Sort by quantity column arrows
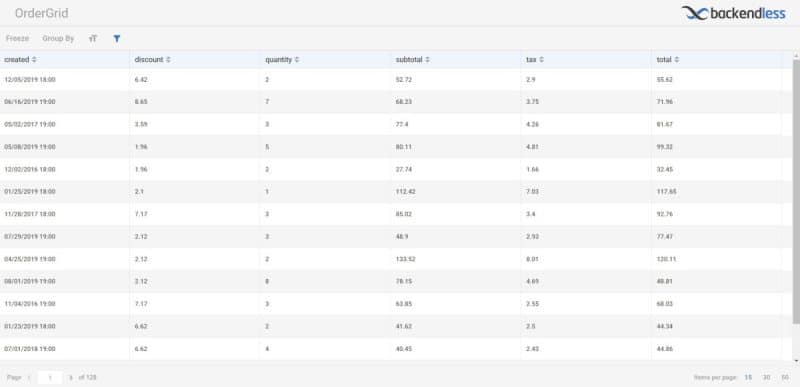 point(296,60)
